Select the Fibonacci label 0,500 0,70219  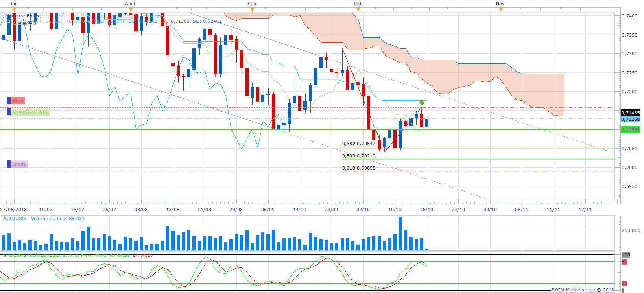359,156
